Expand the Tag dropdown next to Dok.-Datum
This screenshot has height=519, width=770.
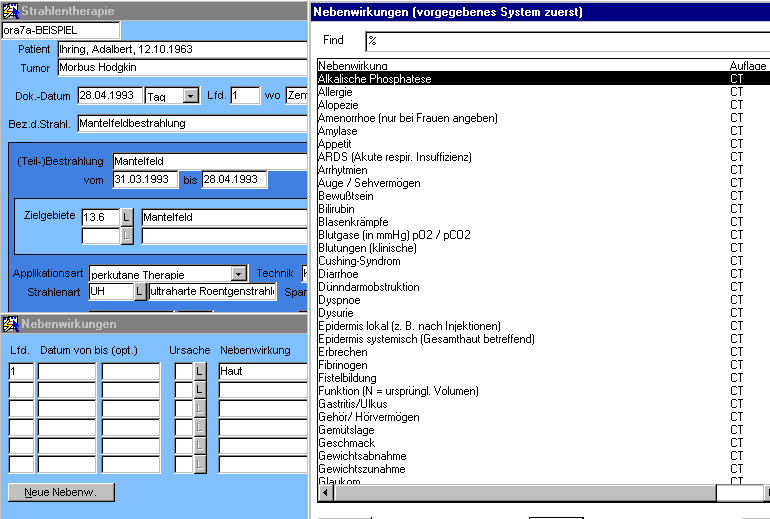(190, 96)
